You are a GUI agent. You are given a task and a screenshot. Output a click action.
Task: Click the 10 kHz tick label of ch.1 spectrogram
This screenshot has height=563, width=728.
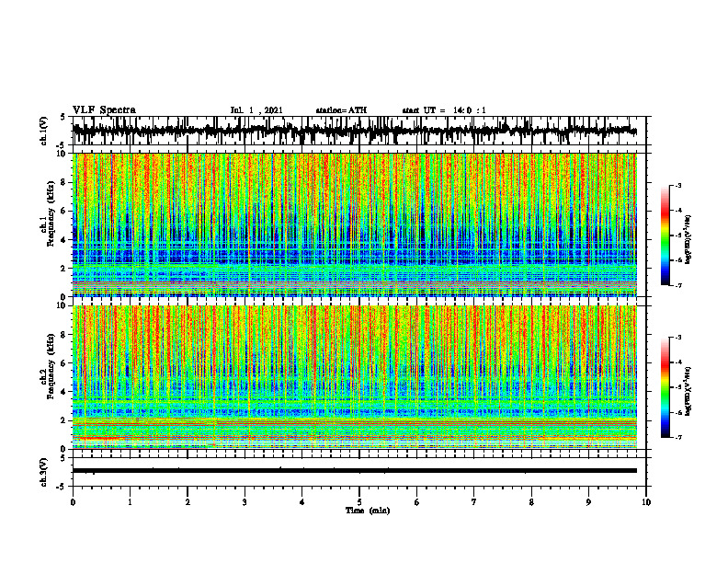[62, 154]
